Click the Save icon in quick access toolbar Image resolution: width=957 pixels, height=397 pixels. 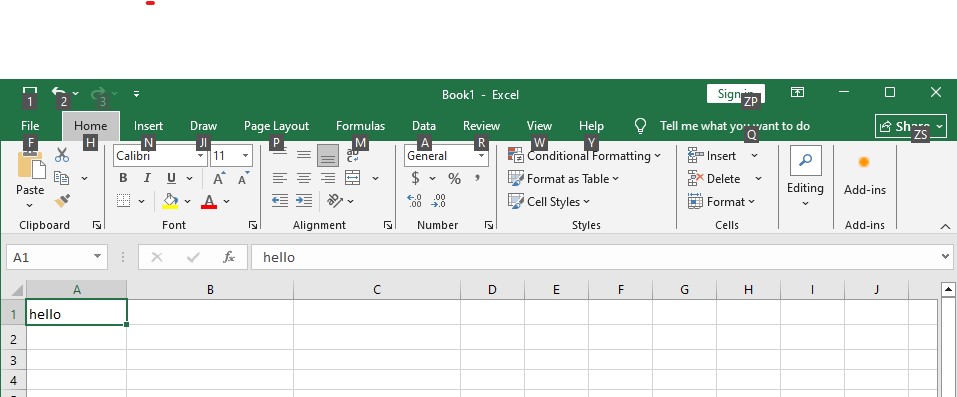tap(29, 93)
